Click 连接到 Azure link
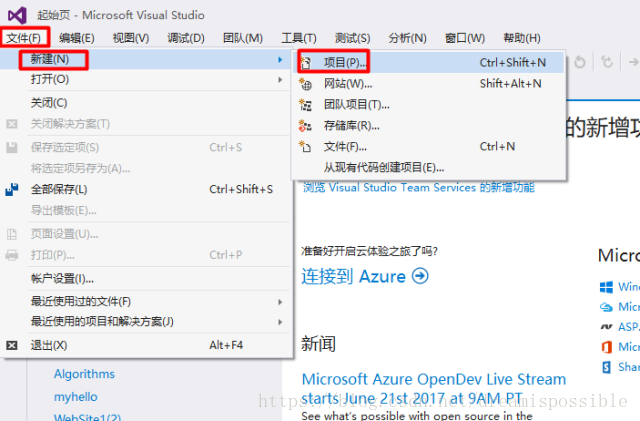640x421 pixels. (353, 276)
